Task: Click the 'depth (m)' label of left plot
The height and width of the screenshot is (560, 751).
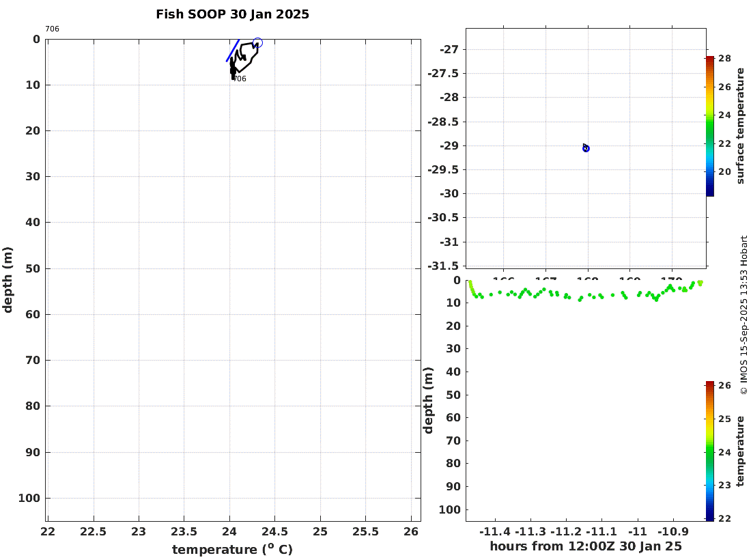Action: 8,280
